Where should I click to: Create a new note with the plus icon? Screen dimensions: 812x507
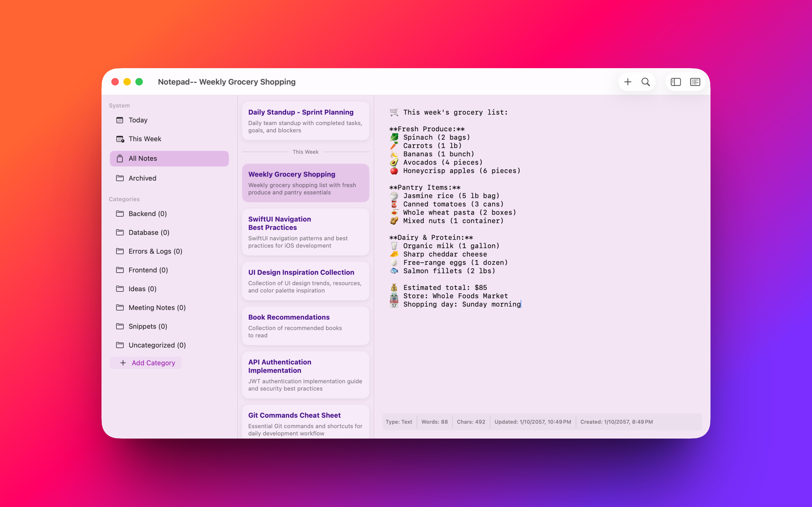tap(627, 81)
